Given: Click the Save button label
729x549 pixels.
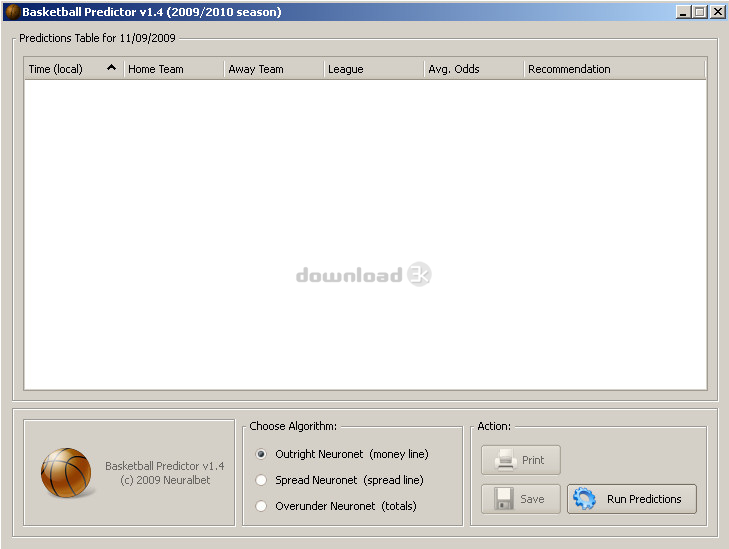Looking at the screenshot, I should (532, 499).
